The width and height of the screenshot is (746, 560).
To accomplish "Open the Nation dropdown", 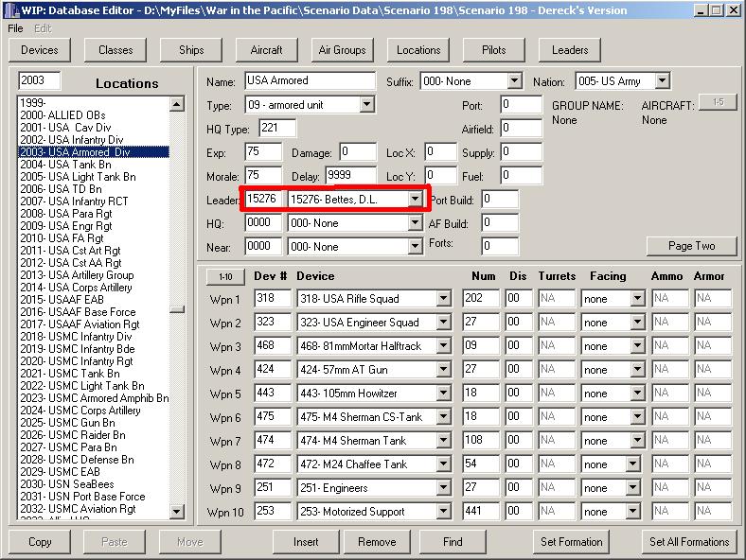I will click(x=663, y=80).
